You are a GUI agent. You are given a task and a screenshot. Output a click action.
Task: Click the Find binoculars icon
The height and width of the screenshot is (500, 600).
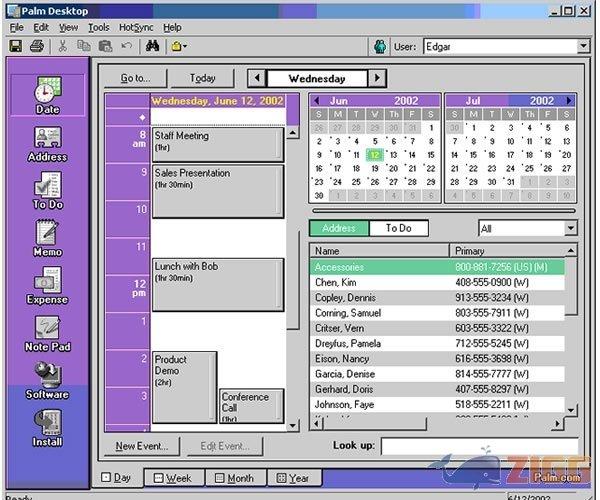pos(152,46)
